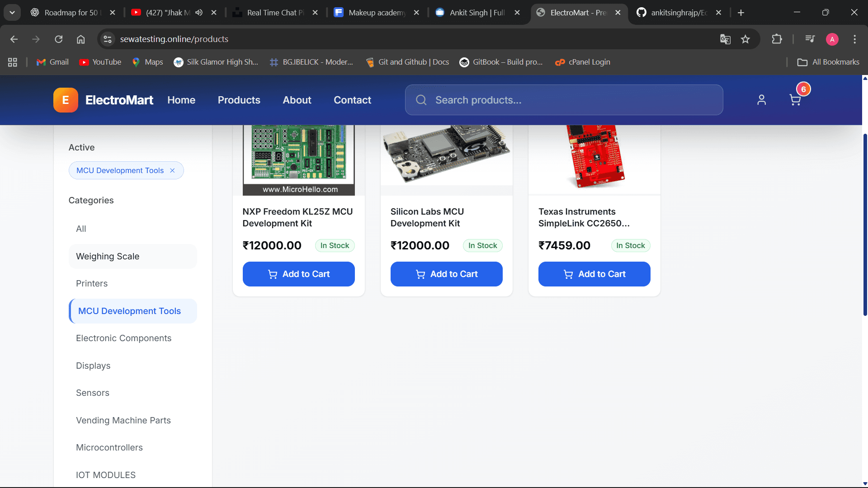868x488 pixels.
Task: Open Chrome three-dot menu
Action: pos(854,39)
